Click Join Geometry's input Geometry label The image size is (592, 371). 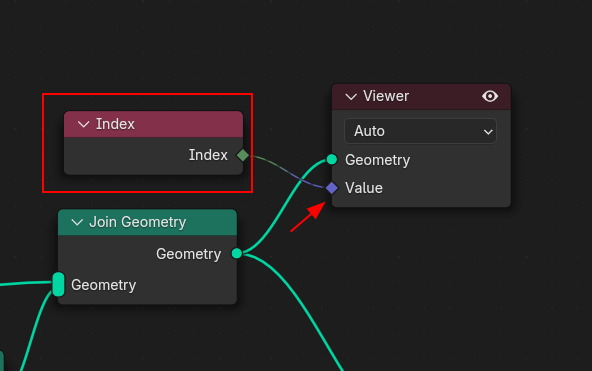point(103,285)
